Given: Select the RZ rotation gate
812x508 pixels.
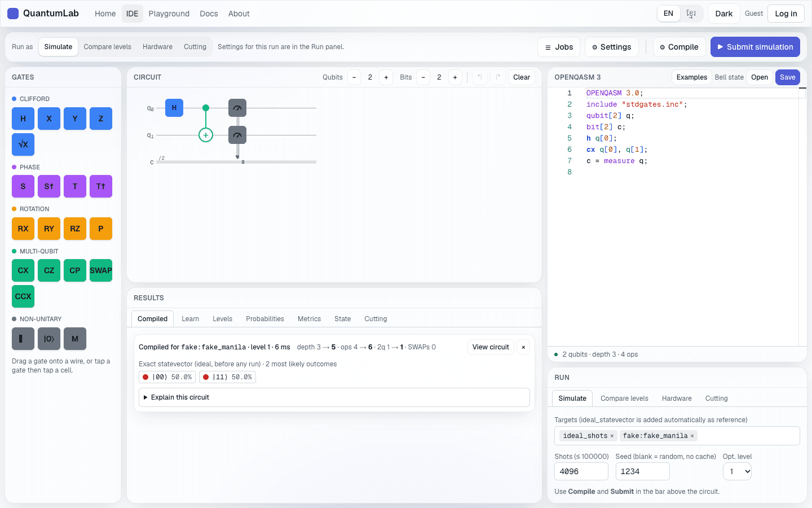Looking at the screenshot, I should 75,229.
